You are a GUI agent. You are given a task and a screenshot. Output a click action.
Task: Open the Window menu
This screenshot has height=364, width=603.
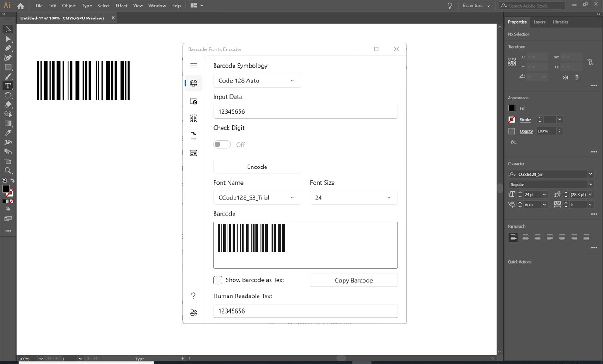(x=157, y=6)
